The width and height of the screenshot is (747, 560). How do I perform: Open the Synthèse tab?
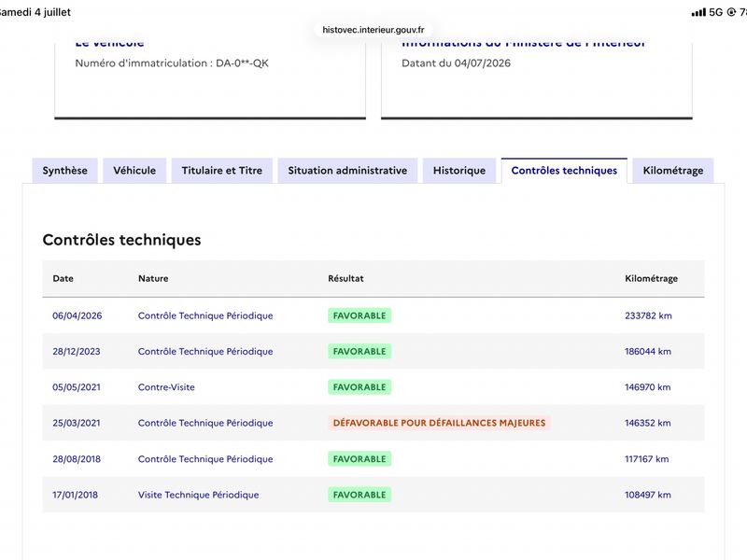tap(64, 171)
